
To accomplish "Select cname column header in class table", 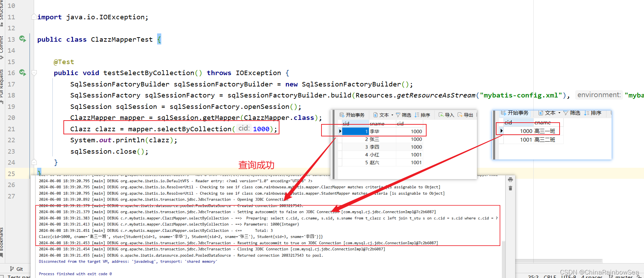I will point(548,122).
